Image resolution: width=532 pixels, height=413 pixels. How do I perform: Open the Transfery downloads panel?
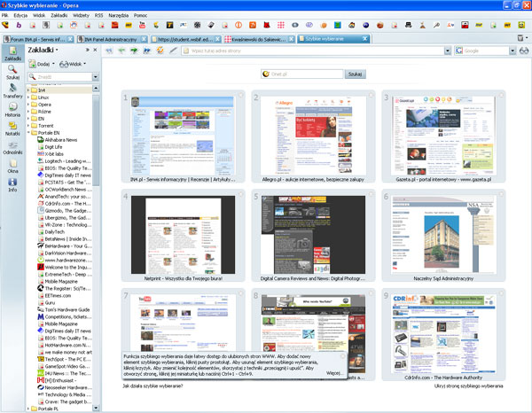pos(12,91)
